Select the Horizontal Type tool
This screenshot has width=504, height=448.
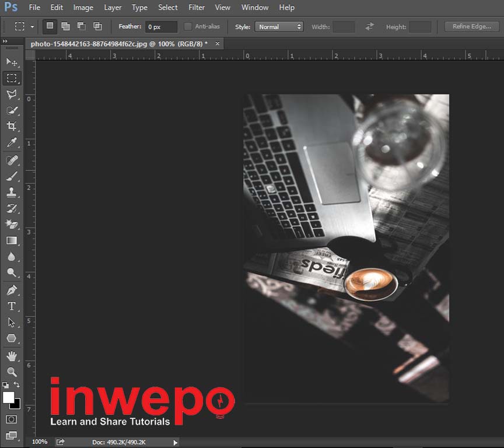[x=11, y=306]
